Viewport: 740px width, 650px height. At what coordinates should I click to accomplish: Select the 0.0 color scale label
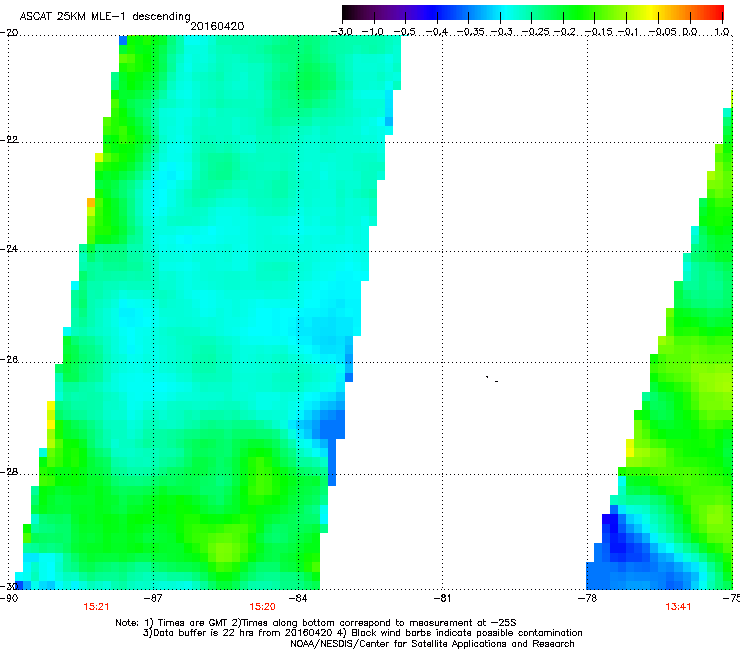pos(690,32)
